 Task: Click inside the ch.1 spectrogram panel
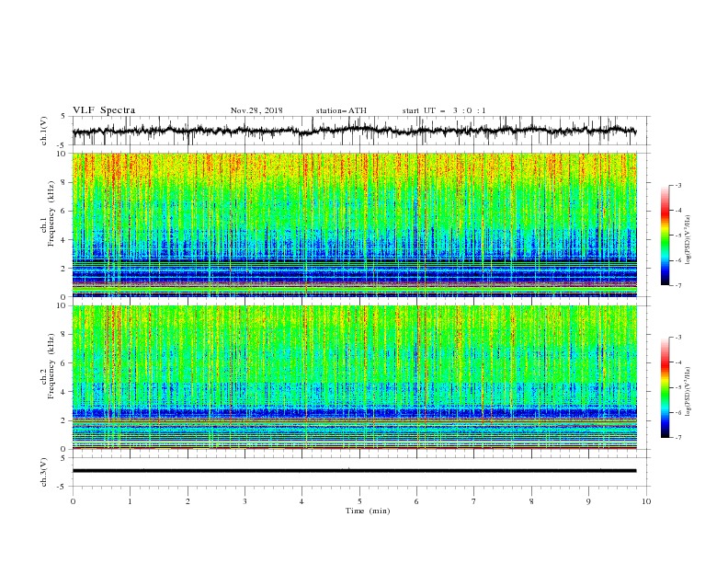tap(354, 224)
